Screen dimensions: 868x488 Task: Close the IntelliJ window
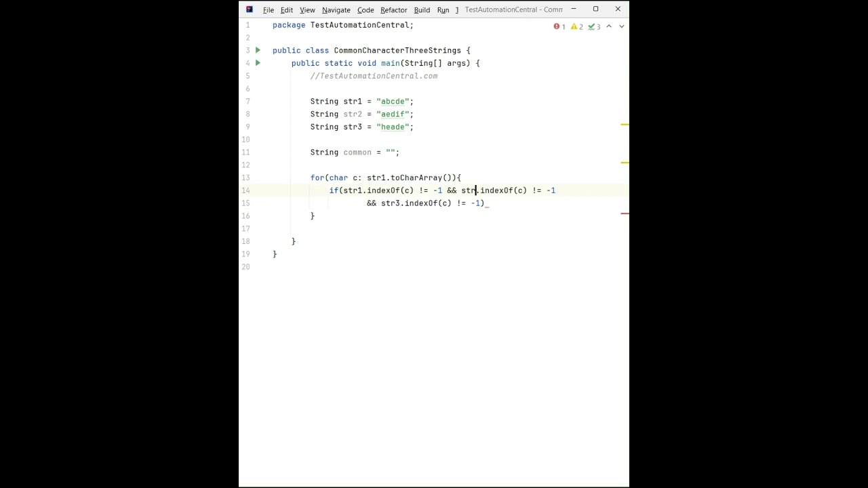(x=618, y=9)
